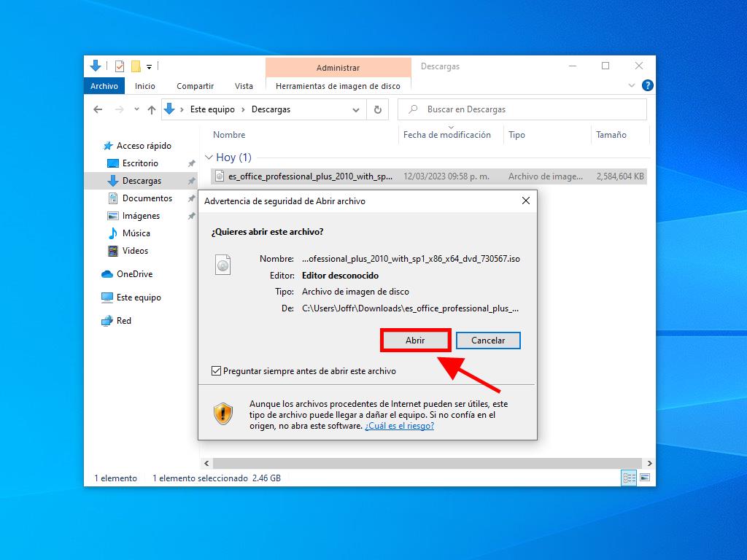
Task: Click the Properties icon in quick access toolbar
Action: coord(120,66)
